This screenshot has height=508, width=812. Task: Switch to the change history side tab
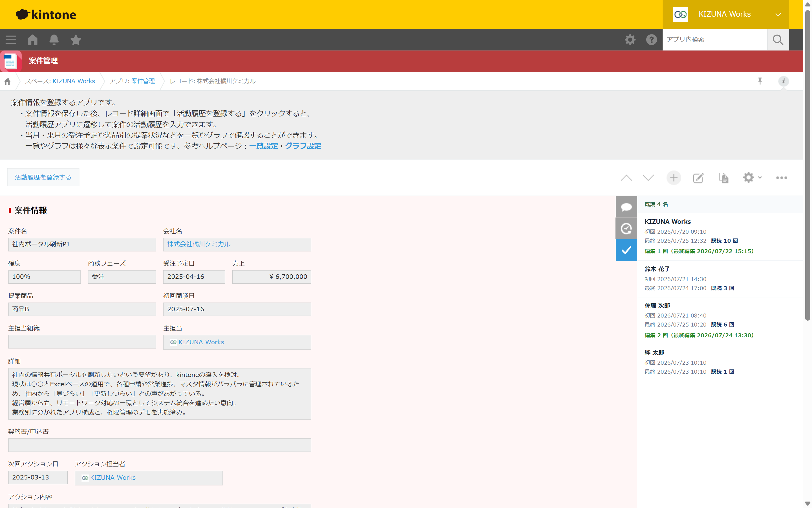pyautogui.click(x=626, y=229)
